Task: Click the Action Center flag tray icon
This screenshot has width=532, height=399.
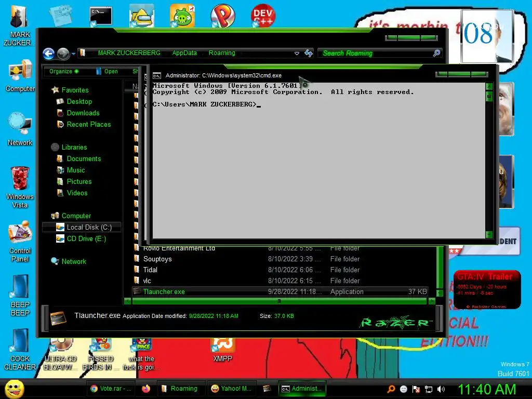Action: pos(416,389)
